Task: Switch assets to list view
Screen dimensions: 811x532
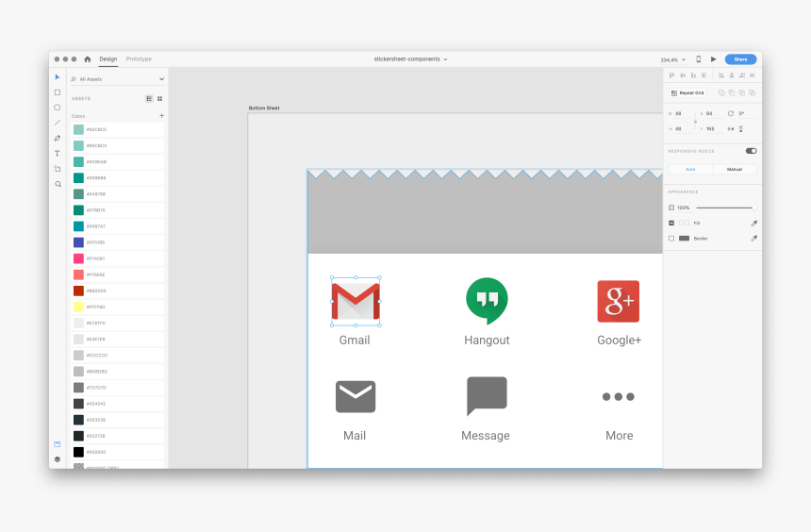Action: tap(149, 98)
